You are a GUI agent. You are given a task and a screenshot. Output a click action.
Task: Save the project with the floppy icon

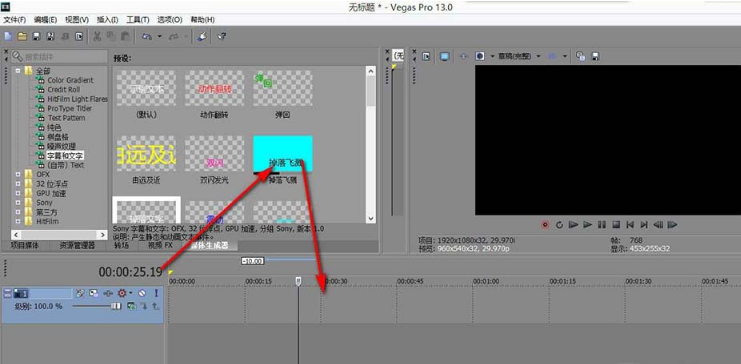coord(36,36)
